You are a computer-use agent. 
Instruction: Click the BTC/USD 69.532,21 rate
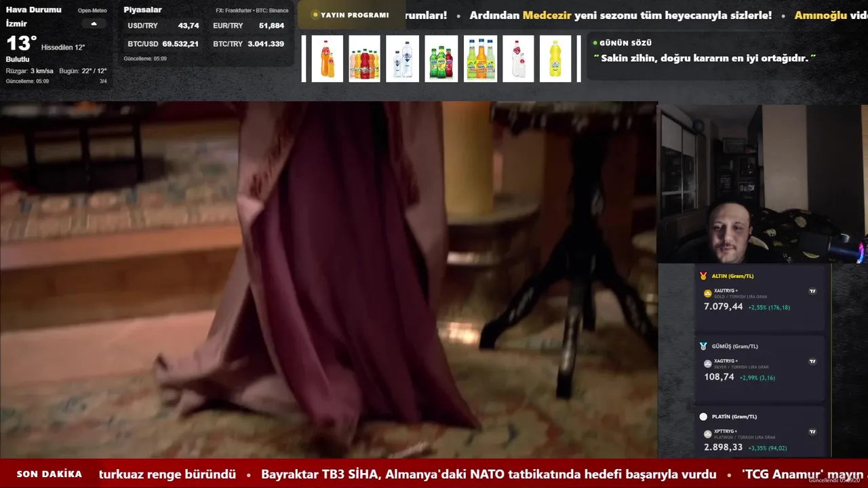pos(163,44)
